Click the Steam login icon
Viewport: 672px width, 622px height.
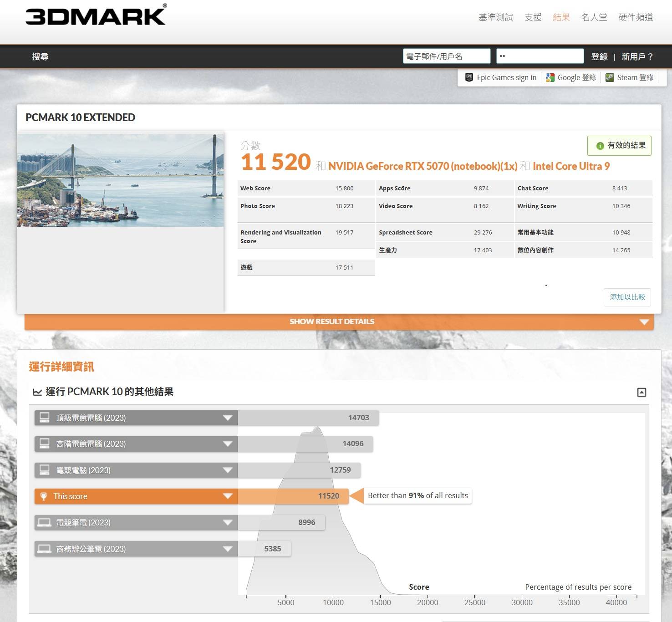coord(610,77)
